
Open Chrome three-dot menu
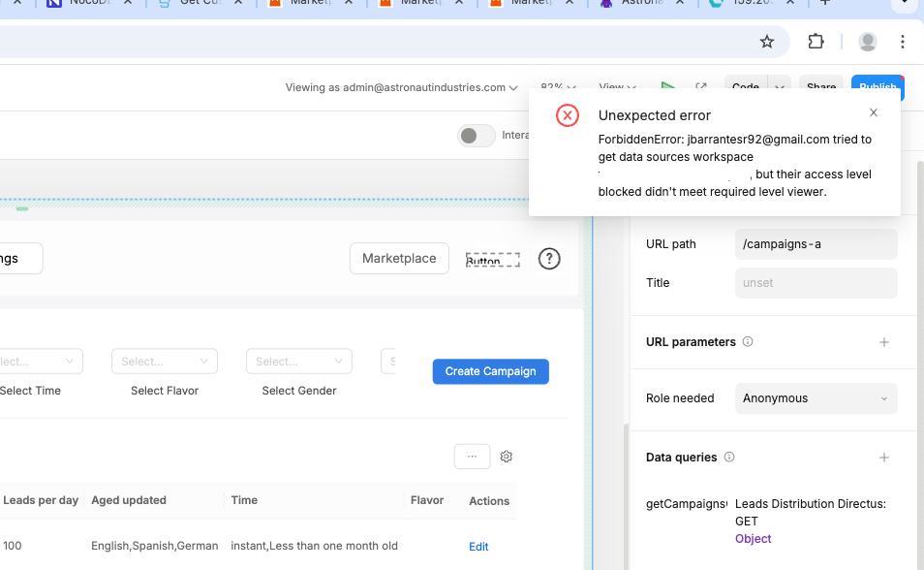click(902, 41)
